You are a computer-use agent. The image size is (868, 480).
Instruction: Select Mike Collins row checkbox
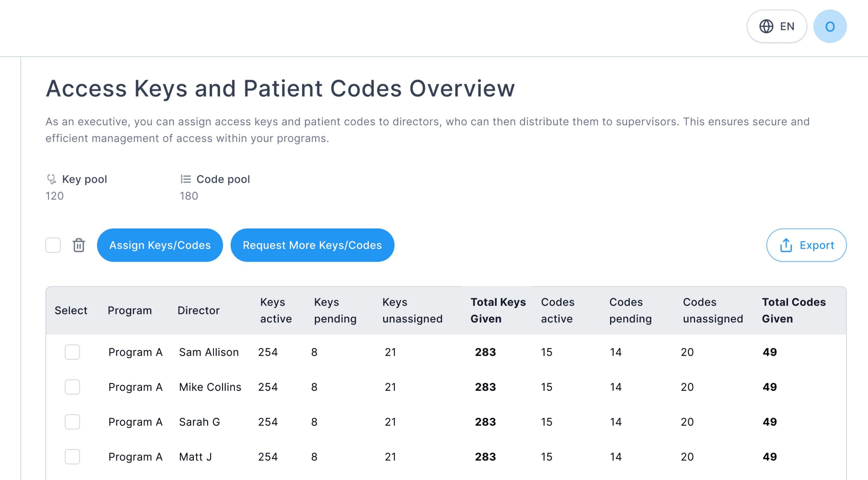[x=72, y=387]
